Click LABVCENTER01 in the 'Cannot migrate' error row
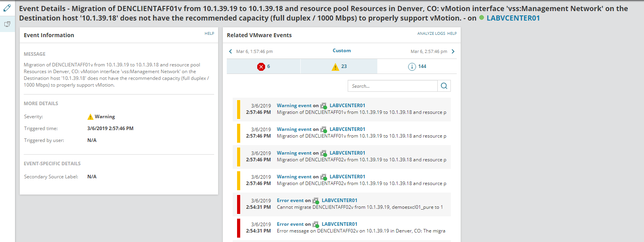 click(x=339, y=200)
